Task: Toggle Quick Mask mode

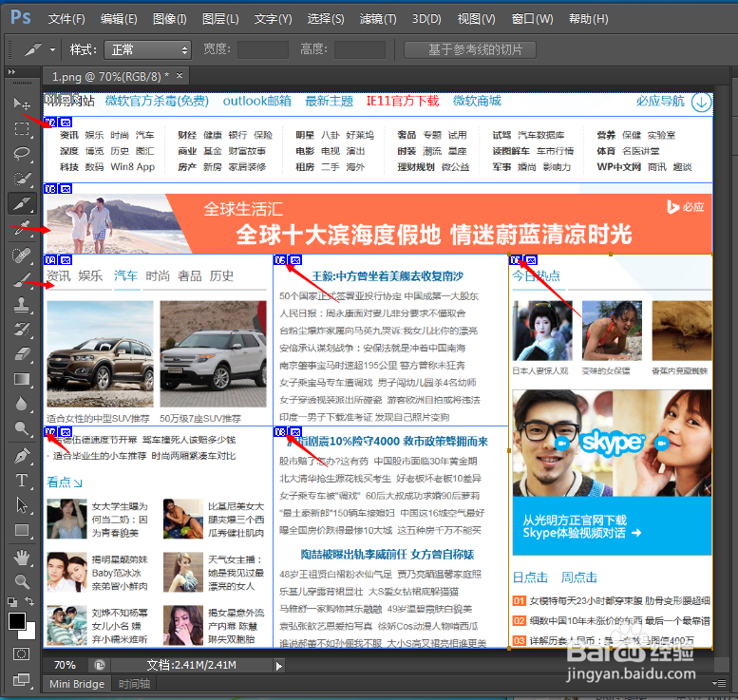Action: [22, 654]
